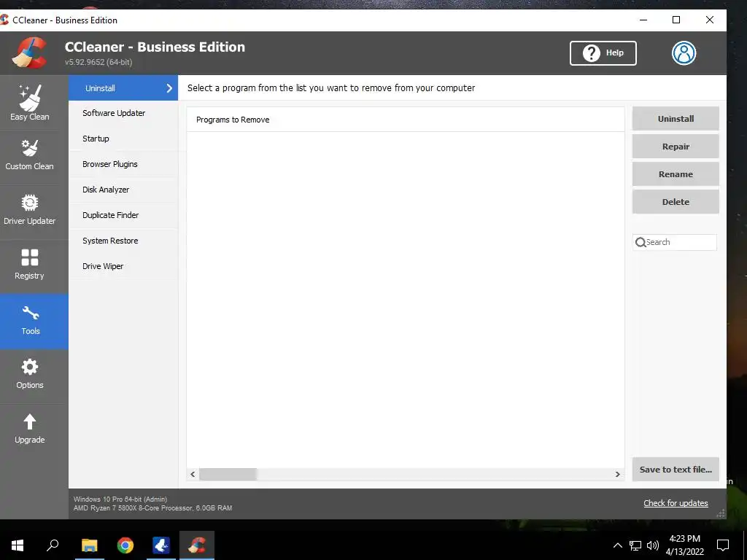The image size is (747, 560).
Task: Click the horizontal scrollbar right arrow
Action: (x=617, y=474)
